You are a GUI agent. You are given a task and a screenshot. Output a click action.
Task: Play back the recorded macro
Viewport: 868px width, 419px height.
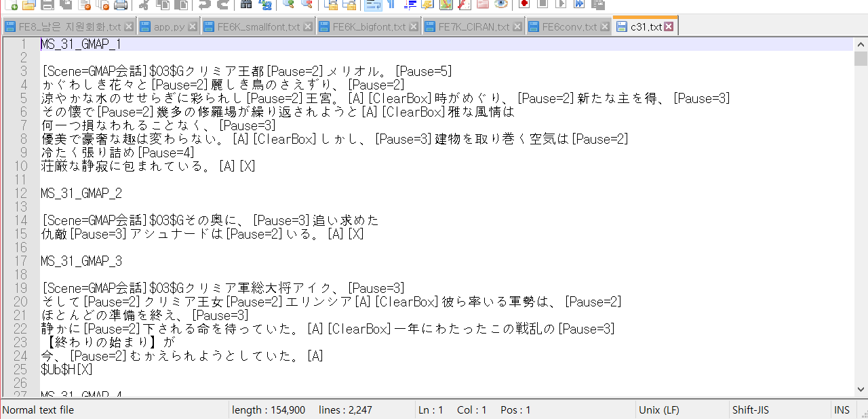560,5
